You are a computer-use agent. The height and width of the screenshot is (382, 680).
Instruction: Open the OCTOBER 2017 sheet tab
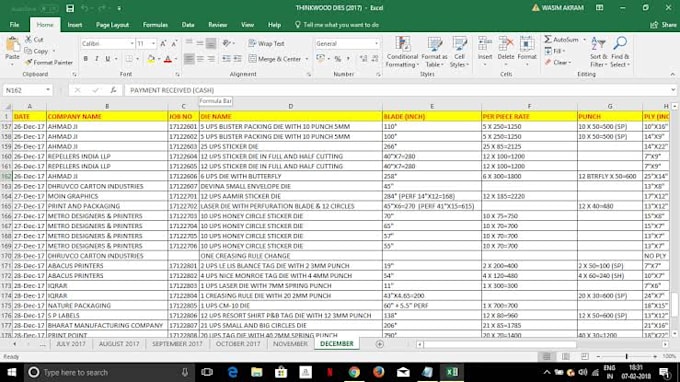coord(238,344)
